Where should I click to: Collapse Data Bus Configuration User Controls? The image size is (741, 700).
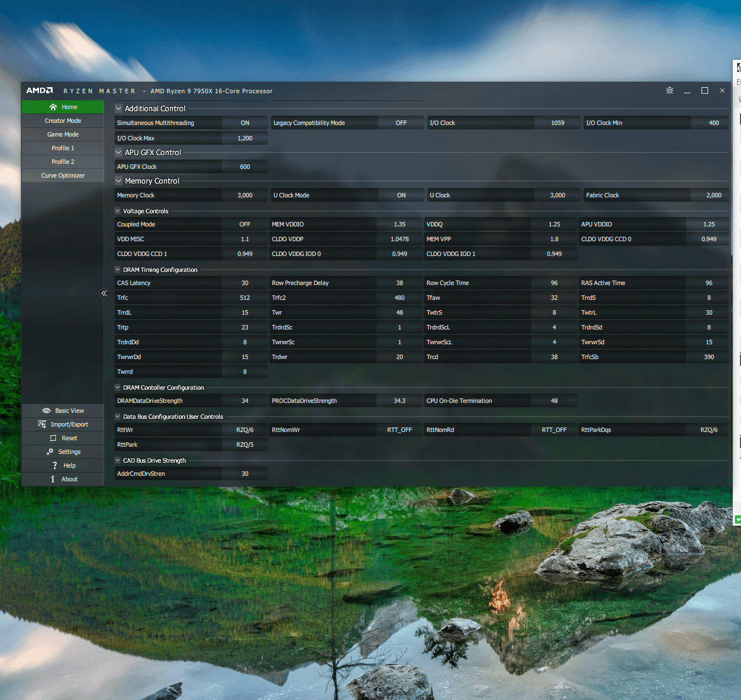(118, 417)
